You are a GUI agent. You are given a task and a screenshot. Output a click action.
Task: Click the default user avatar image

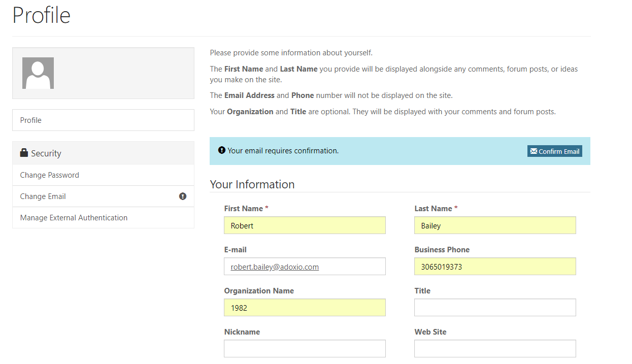(x=38, y=73)
